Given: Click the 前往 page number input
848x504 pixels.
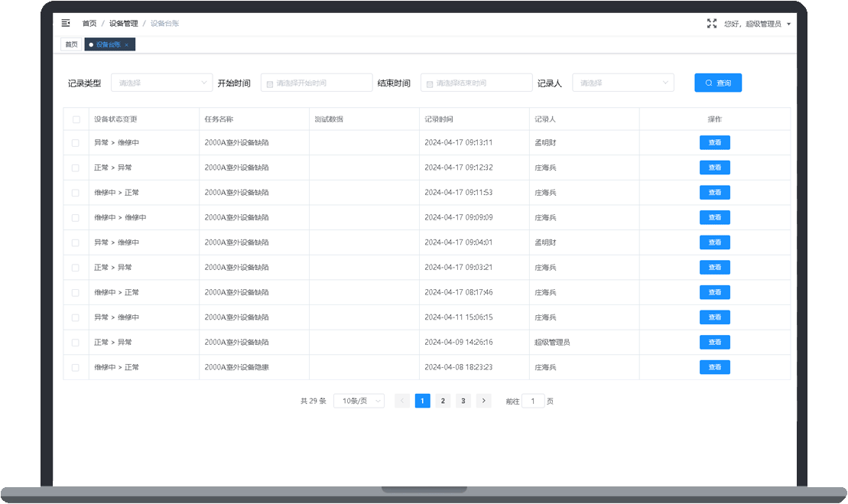Looking at the screenshot, I should 533,401.
